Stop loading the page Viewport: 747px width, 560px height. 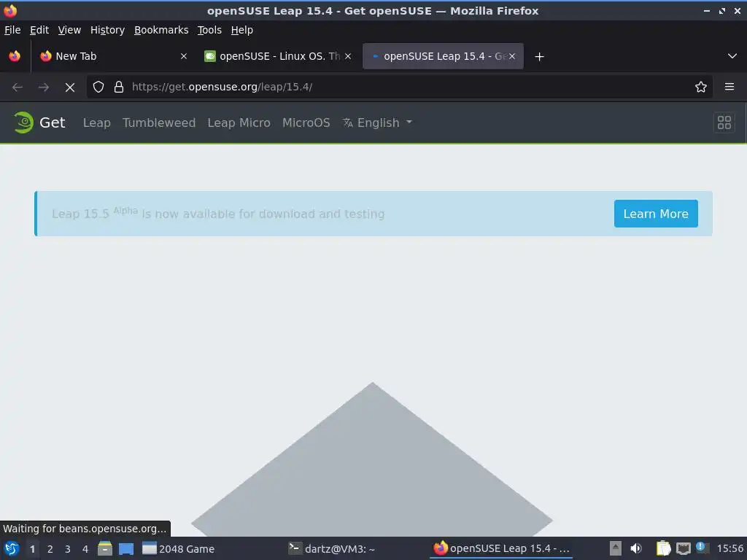coord(70,87)
